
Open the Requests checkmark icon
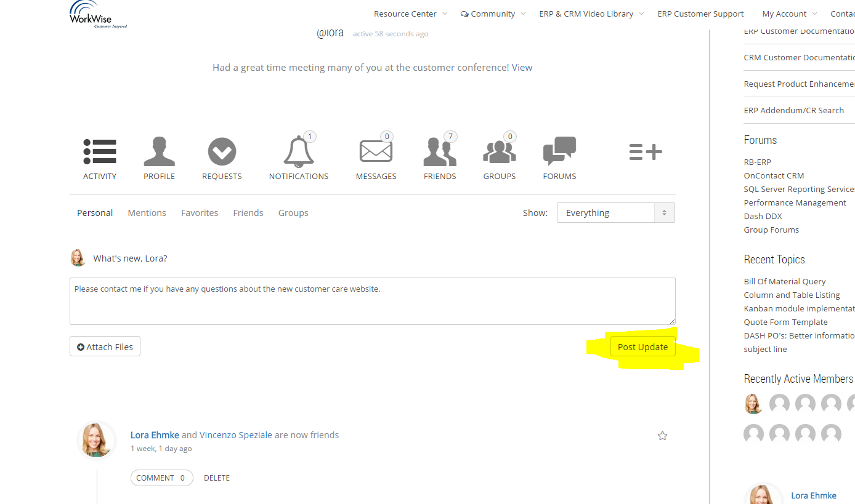pos(222,151)
